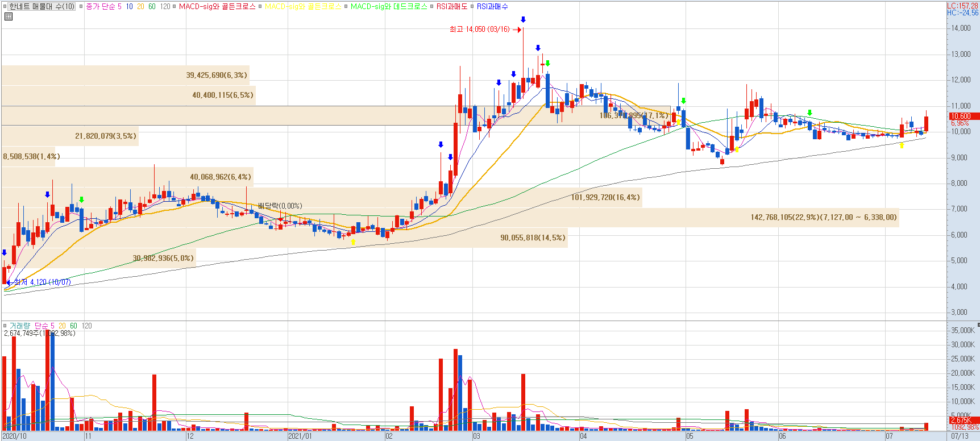980x441 pixels.
Task: Select the 90,055,818(14.5%) volume profile label
Action: 533,238
